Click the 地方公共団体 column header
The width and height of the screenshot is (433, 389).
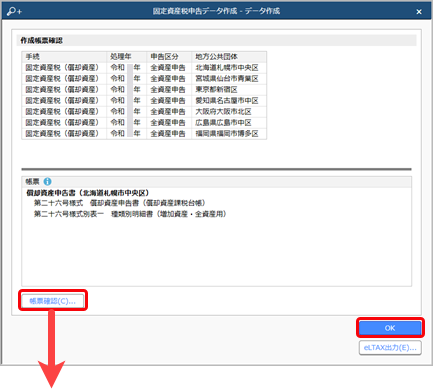(229, 57)
